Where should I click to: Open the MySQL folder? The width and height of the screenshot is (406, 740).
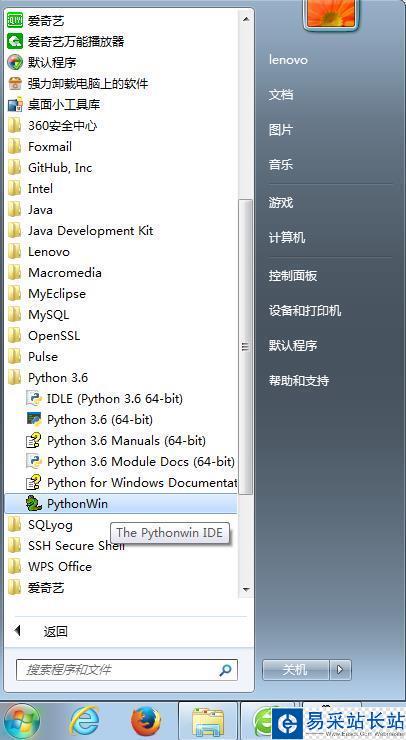(x=39, y=315)
